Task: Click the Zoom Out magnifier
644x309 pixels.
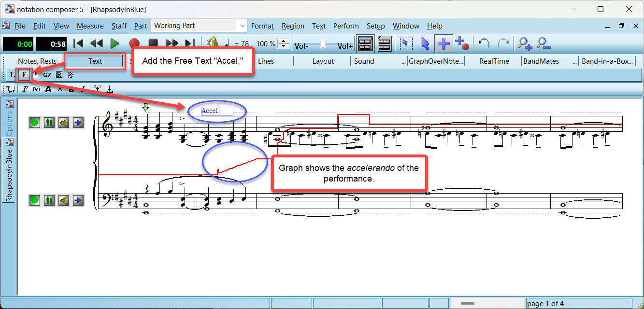Action: [544, 44]
